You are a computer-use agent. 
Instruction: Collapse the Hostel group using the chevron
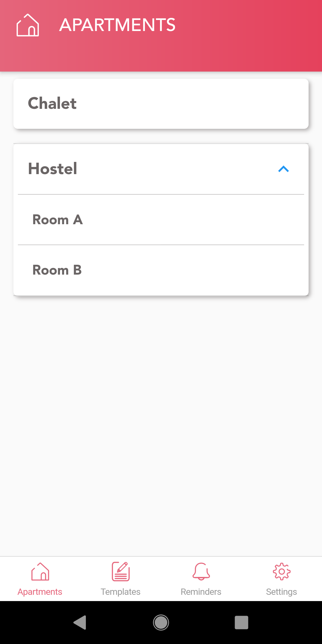coord(283,169)
